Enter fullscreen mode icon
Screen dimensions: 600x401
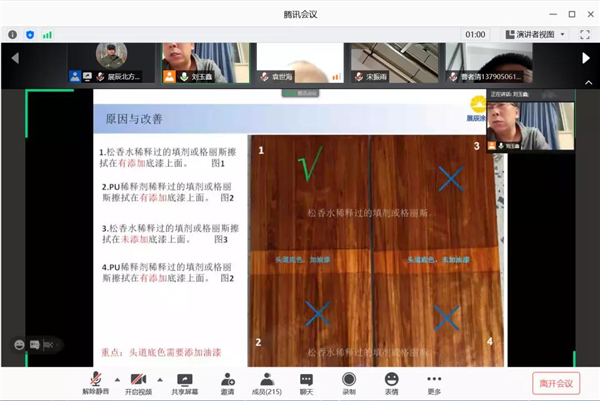585,35
